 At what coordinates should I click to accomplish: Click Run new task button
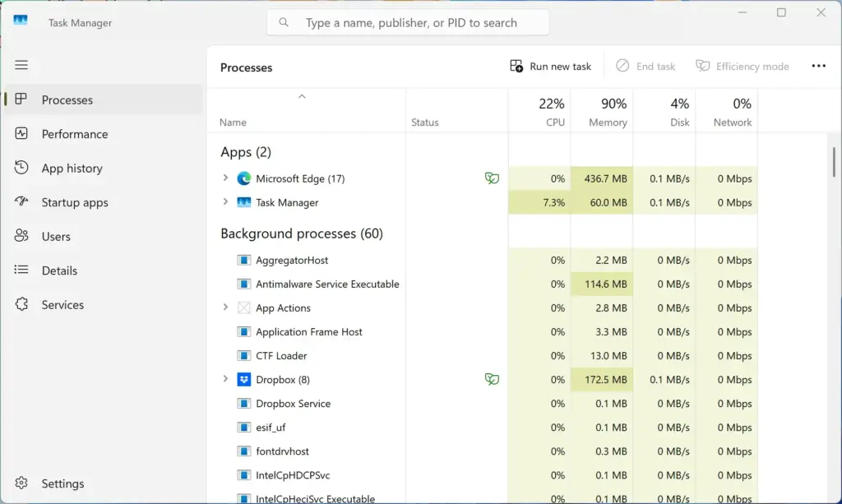[550, 66]
